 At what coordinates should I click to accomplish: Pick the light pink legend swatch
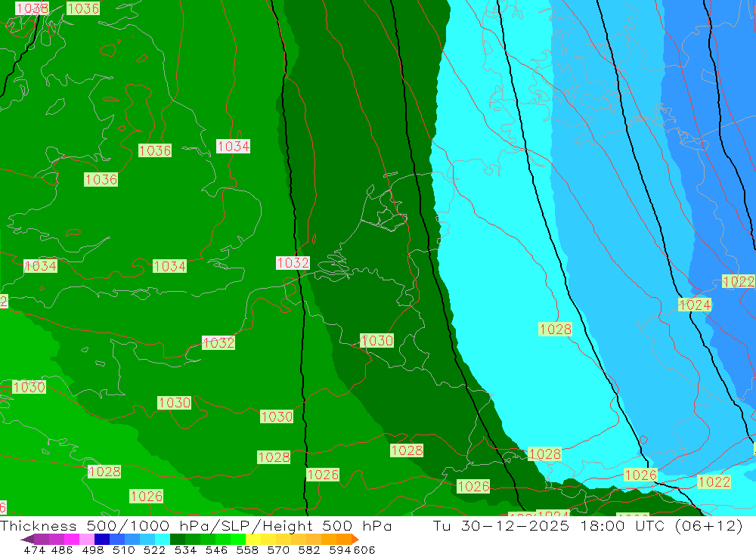coord(87,539)
